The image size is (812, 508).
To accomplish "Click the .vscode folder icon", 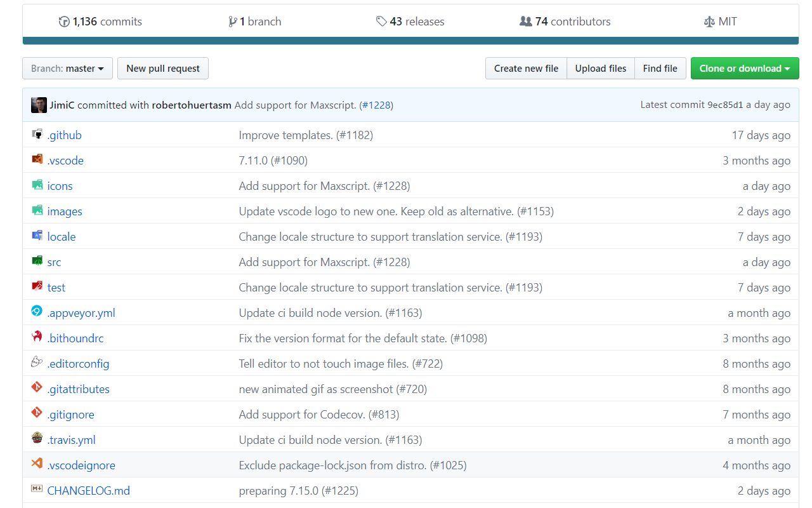I will tap(37, 160).
